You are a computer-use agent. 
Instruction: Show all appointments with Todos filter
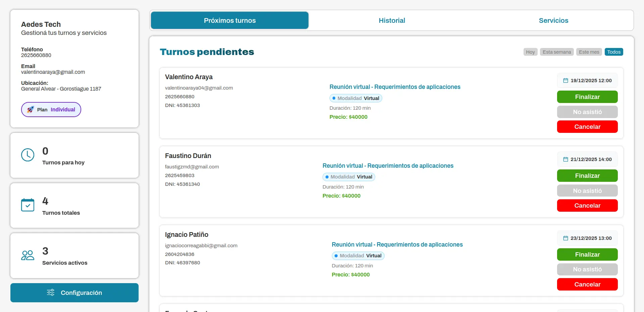pos(613,52)
